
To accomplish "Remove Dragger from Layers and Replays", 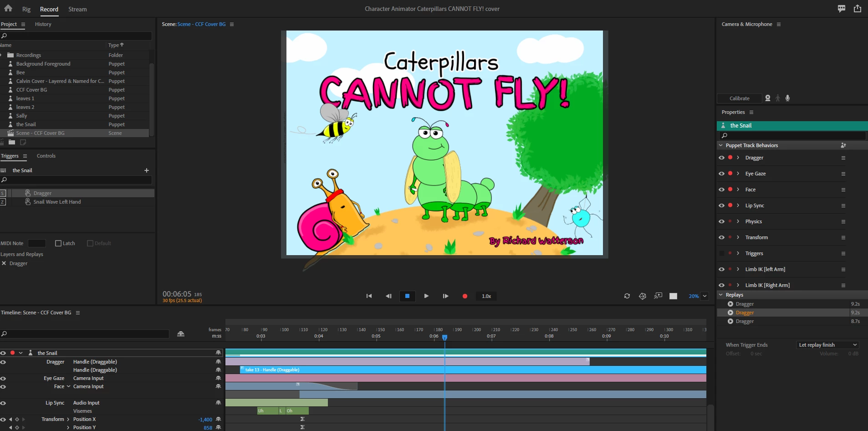I will (4, 263).
